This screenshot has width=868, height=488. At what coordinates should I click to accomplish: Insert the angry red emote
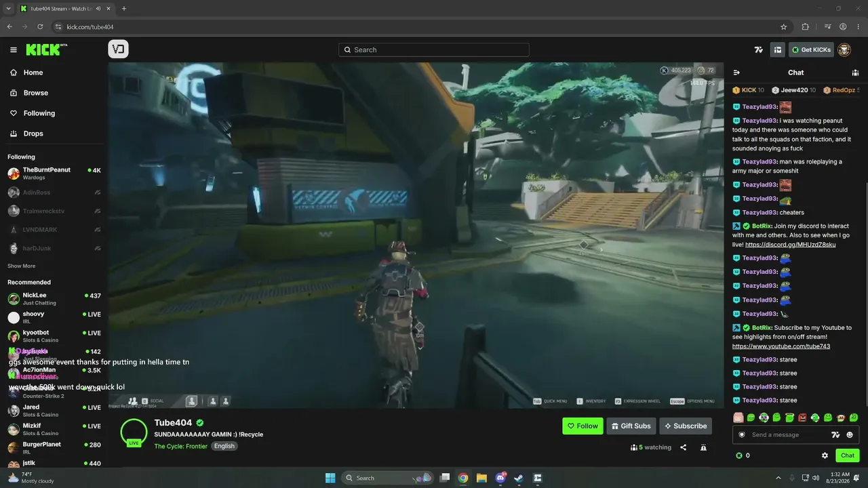click(x=802, y=418)
